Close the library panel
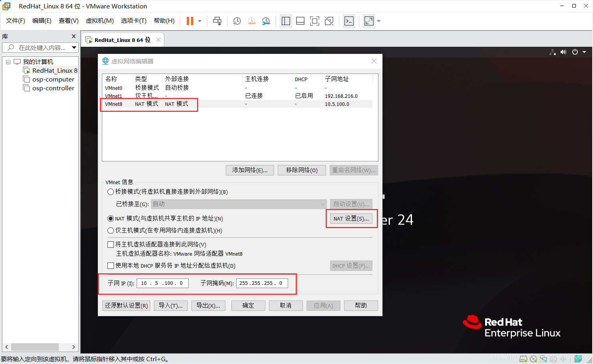 click(x=74, y=36)
